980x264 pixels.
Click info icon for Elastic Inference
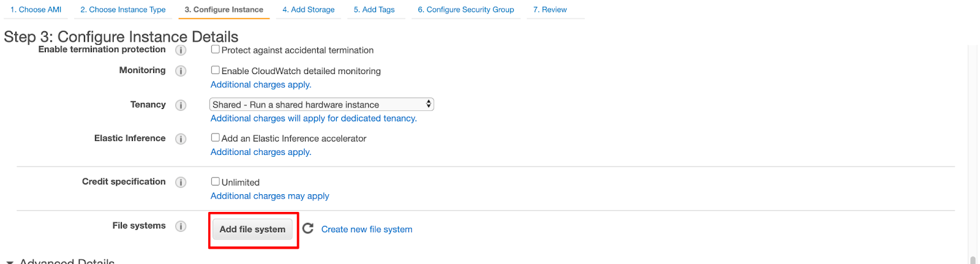pos(181,139)
